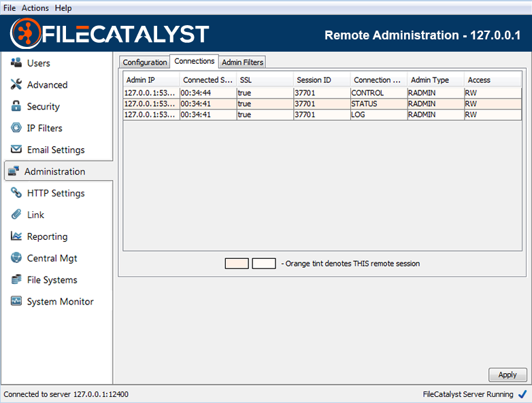Sort by the Connected S... column header

208,80
